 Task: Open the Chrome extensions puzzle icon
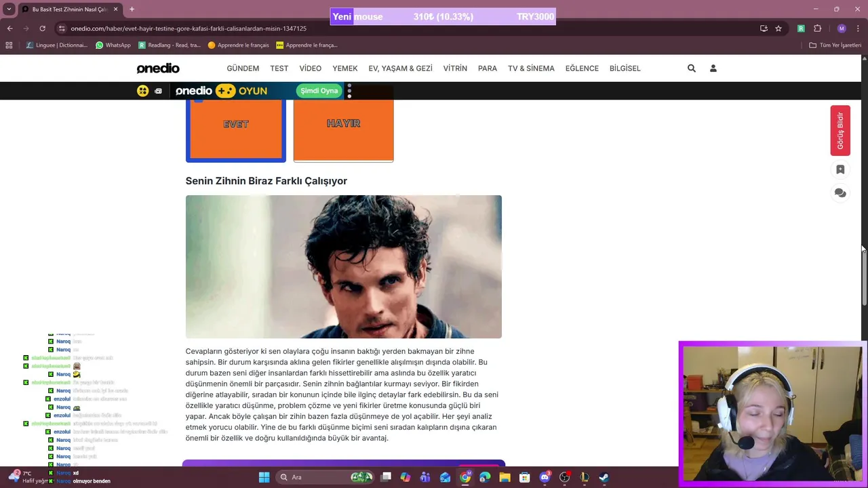click(817, 28)
